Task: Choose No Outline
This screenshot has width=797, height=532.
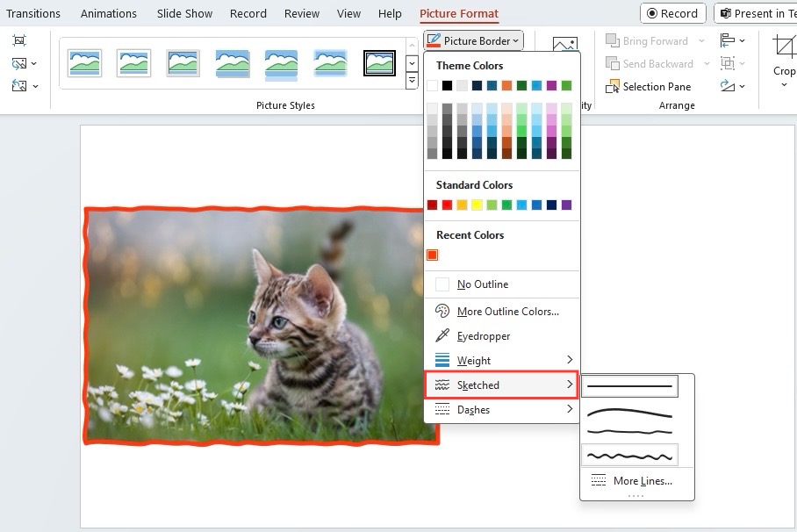Action: point(502,284)
